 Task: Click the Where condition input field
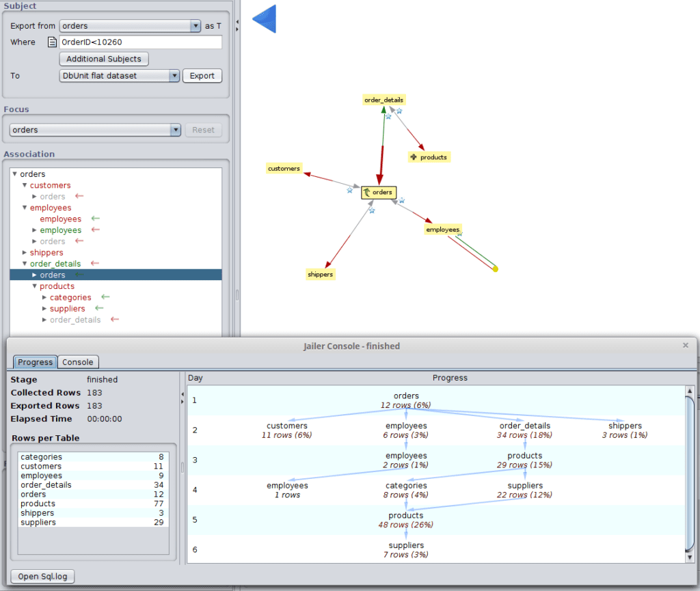(x=140, y=42)
